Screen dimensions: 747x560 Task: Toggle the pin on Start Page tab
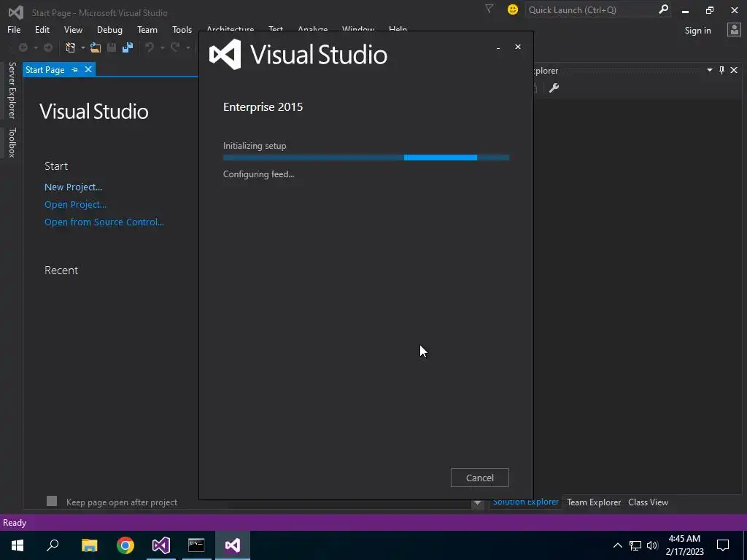click(75, 69)
